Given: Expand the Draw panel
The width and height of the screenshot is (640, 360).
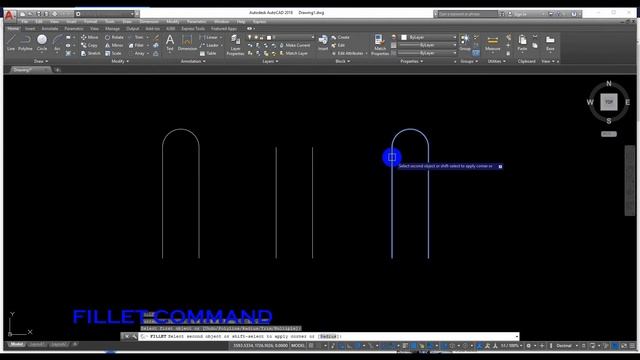Looking at the screenshot, I should pos(40,61).
